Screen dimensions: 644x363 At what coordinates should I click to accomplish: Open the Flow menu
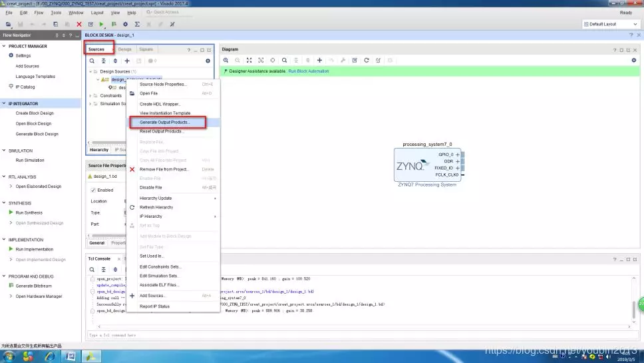(x=39, y=13)
